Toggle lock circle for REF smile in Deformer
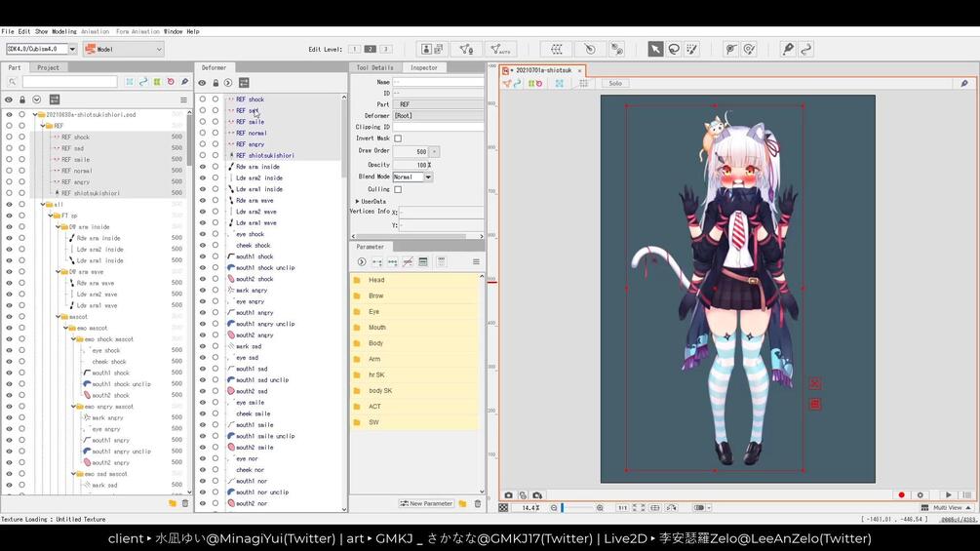Screen dimensions: 980x551 pos(215,122)
